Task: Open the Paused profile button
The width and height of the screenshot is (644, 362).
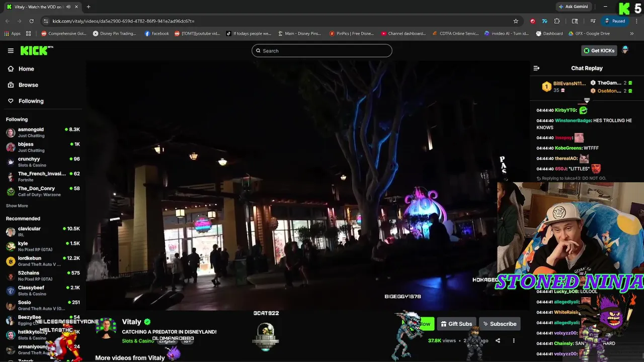Action: [x=615, y=21]
